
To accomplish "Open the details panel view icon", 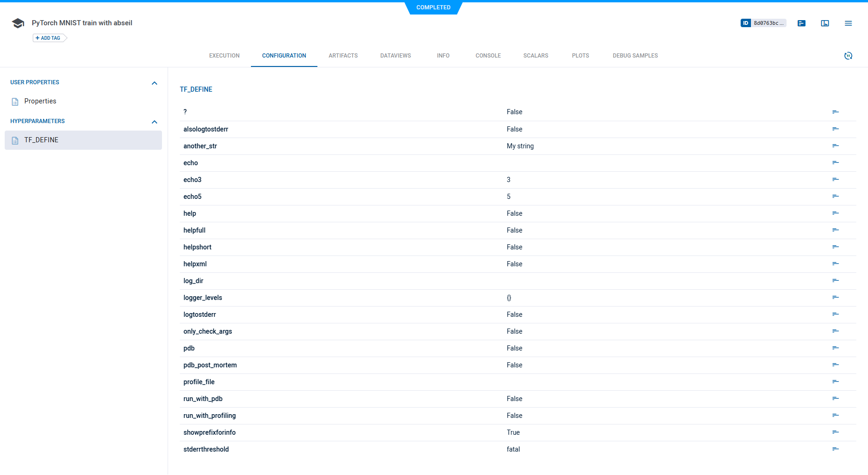I will point(825,23).
